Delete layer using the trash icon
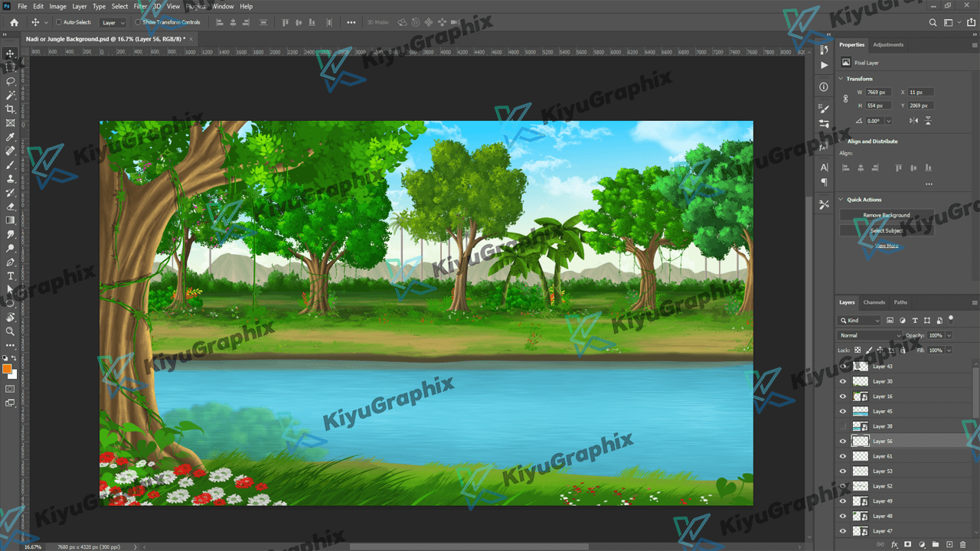Screen dimensions: 980x551 [963, 544]
